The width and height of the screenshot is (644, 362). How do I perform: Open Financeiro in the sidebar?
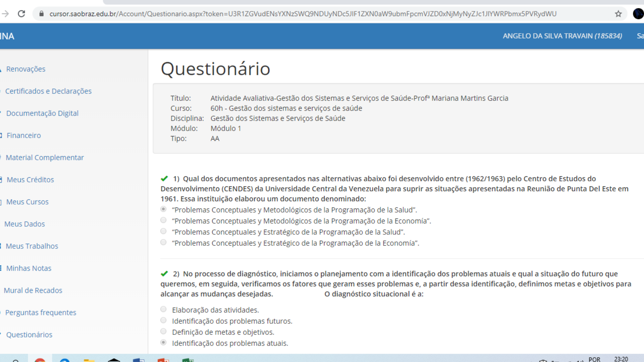(23, 135)
